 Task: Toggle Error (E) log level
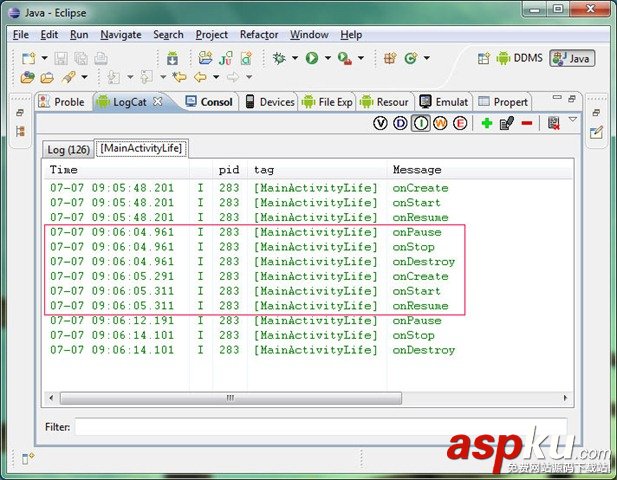coord(460,124)
